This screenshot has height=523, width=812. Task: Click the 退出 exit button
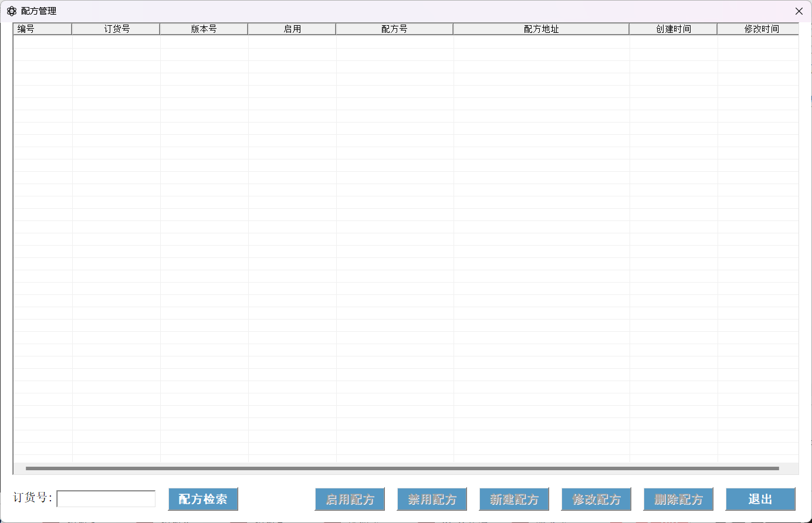pyautogui.click(x=760, y=499)
